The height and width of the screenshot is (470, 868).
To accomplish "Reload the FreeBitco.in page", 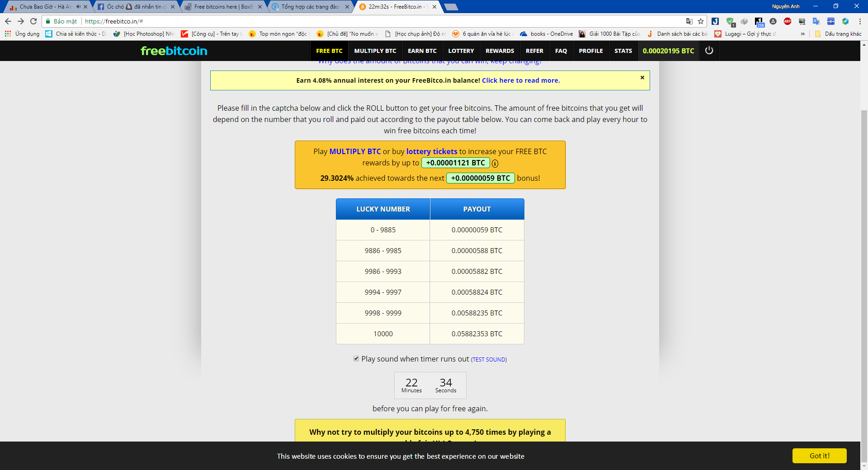I will point(33,21).
